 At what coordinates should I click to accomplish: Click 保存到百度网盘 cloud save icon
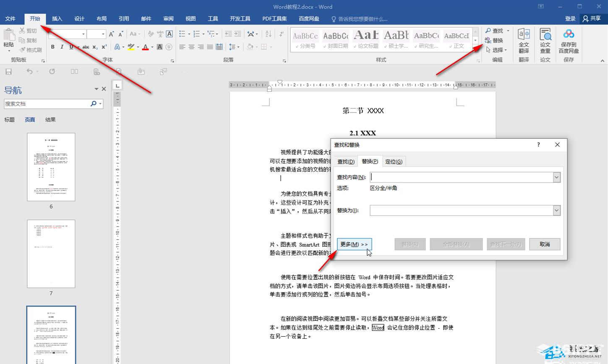coord(569,41)
